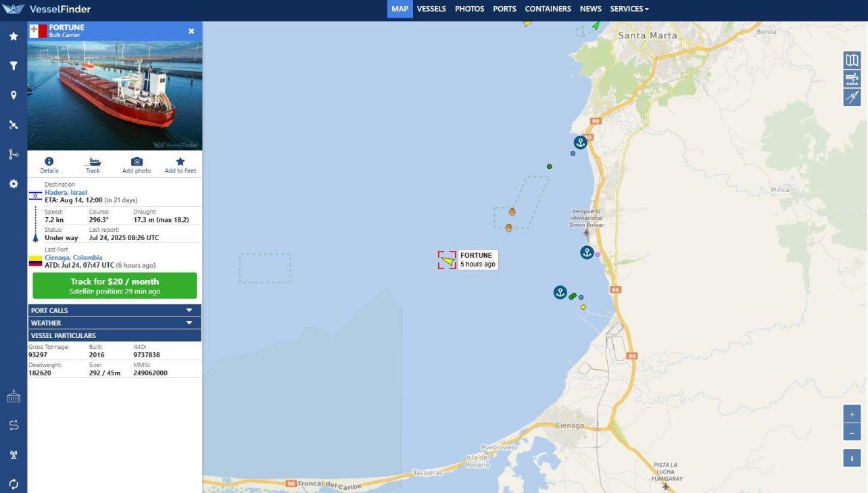Click the Track for $20 / month button
This screenshot has height=493, width=868.
[x=114, y=285]
